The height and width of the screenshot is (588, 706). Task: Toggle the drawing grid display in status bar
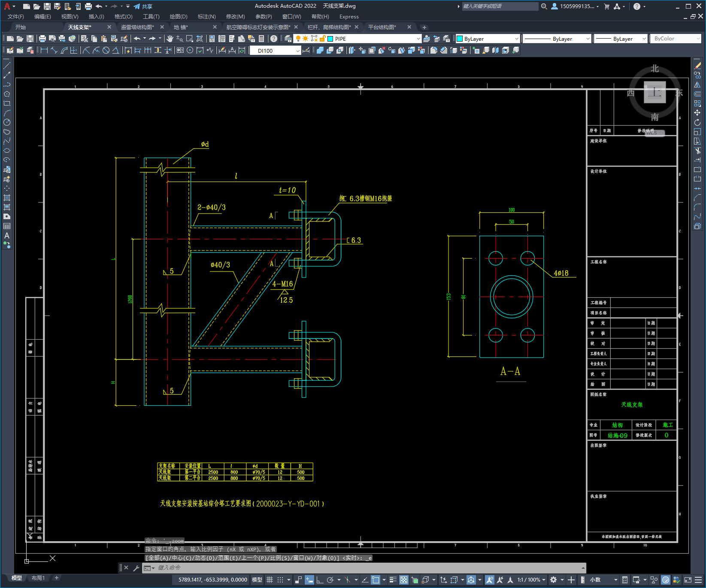point(270,580)
